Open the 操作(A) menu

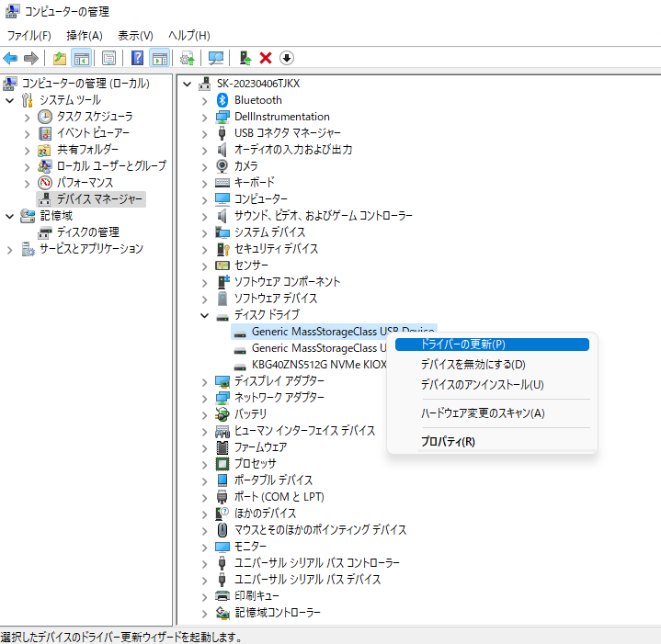click(x=84, y=35)
